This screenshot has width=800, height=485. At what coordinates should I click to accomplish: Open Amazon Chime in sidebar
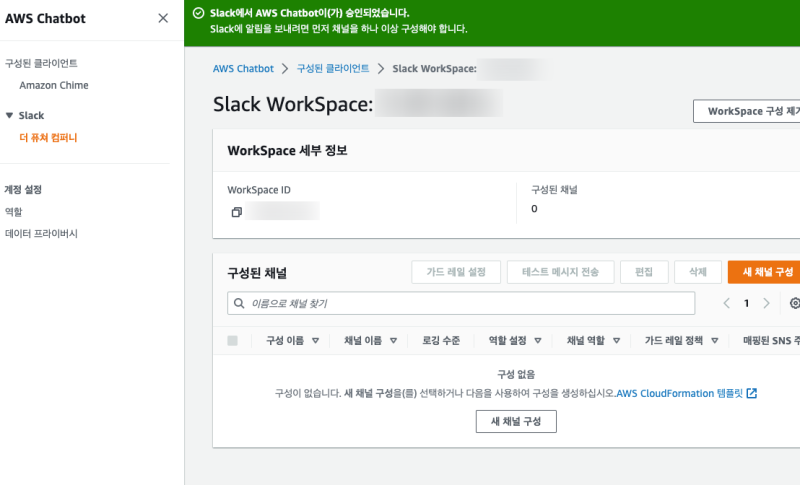pos(54,85)
